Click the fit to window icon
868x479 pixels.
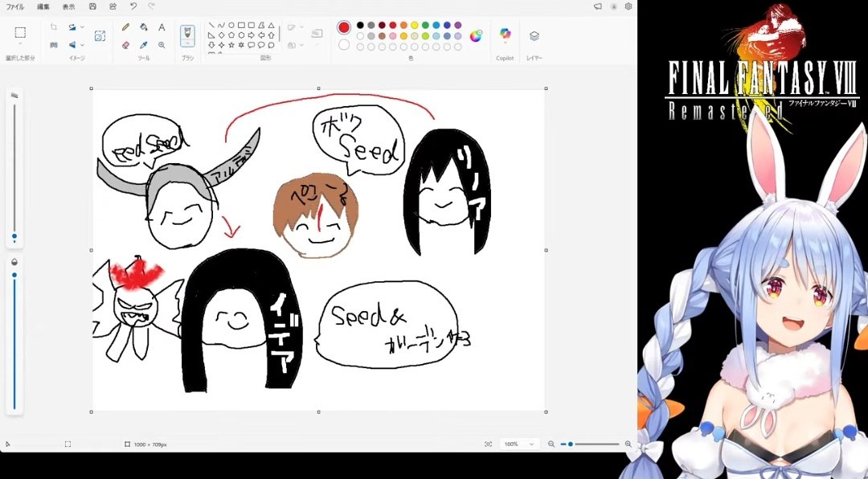click(488, 444)
